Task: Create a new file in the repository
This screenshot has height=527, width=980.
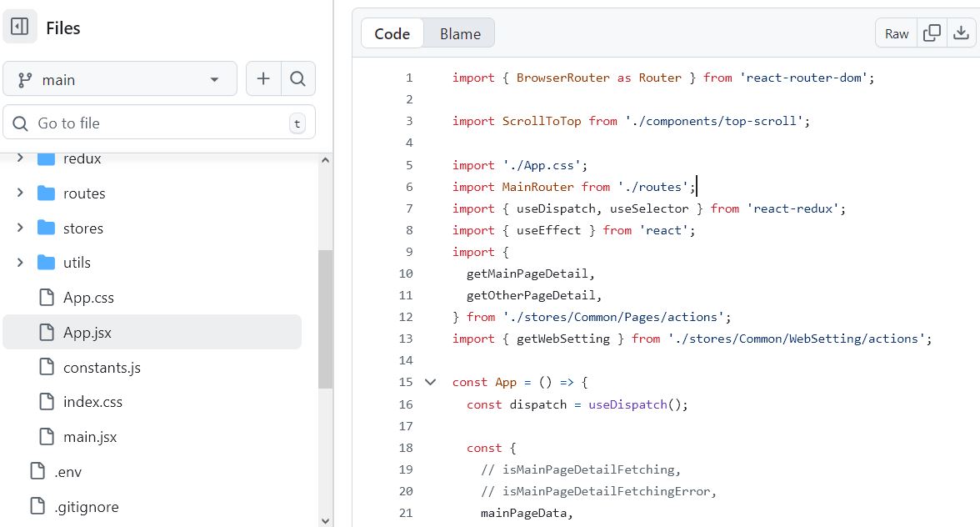Action: (262, 78)
